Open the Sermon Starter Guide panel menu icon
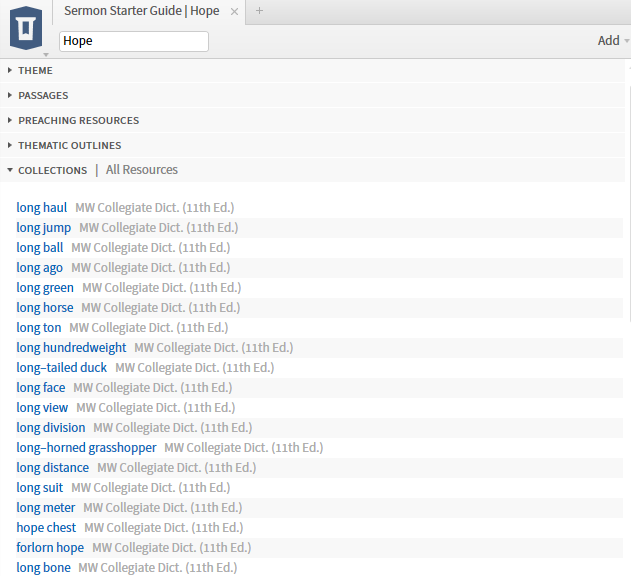 (26, 29)
